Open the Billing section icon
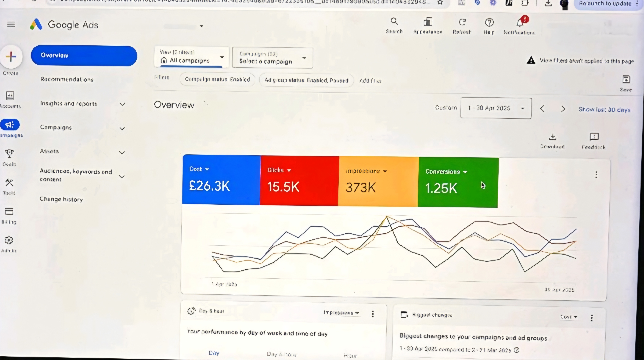The image size is (644, 360). [x=9, y=211]
